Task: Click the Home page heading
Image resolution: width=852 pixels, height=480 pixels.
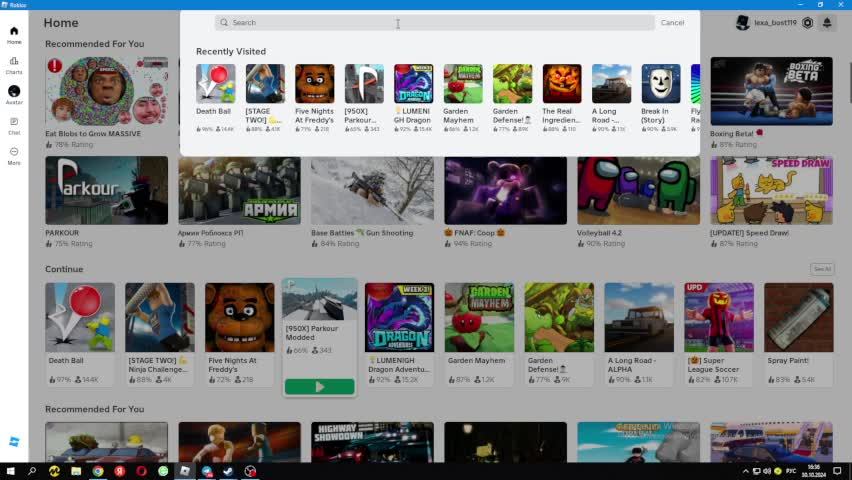Action: [61, 23]
